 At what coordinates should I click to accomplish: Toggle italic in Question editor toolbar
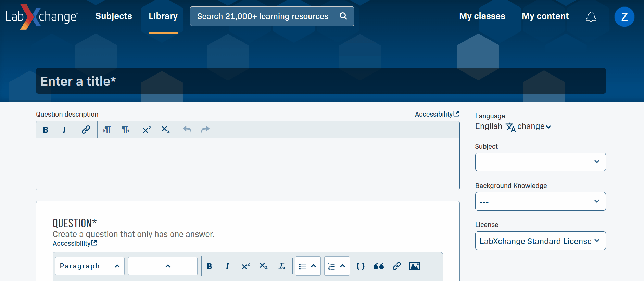tap(227, 266)
